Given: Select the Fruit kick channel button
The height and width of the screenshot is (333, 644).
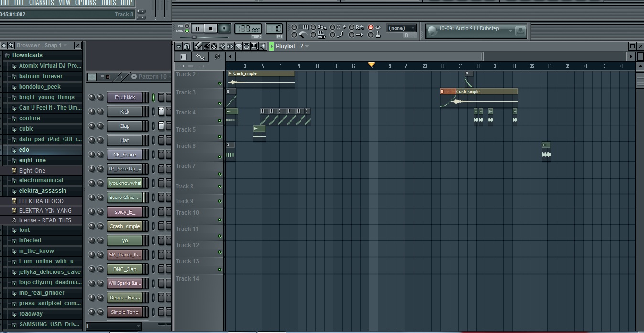Looking at the screenshot, I should click(x=125, y=97).
